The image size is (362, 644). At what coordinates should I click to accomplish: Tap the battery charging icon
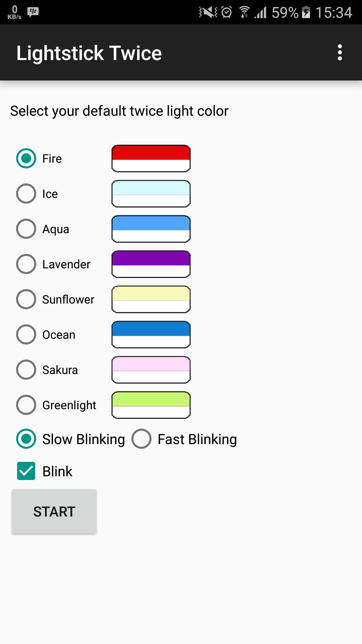[x=306, y=12]
